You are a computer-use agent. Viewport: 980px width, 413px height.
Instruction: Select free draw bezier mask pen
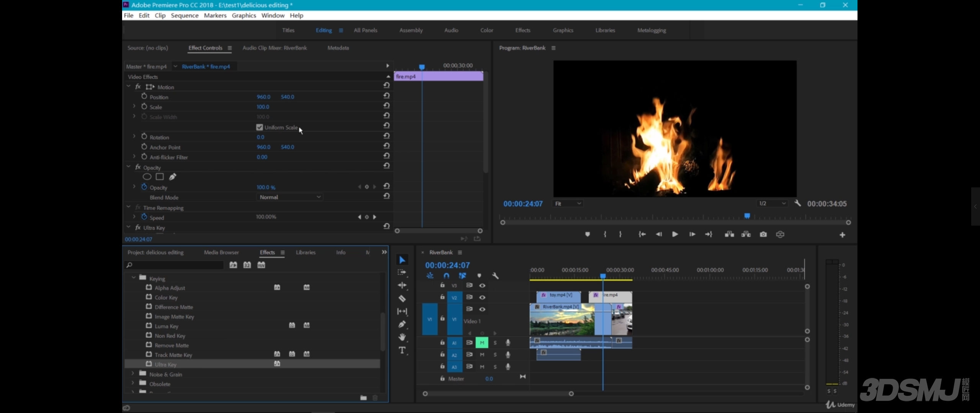tap(173, 177)
